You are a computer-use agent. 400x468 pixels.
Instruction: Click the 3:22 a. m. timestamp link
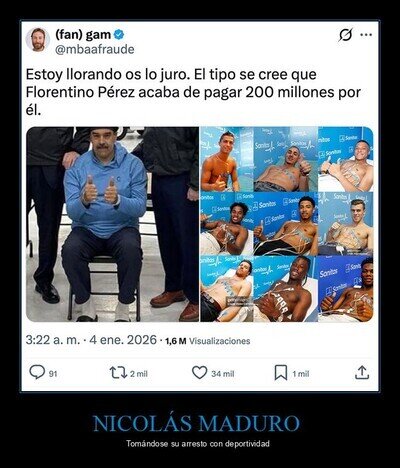[x=53, y=340]
